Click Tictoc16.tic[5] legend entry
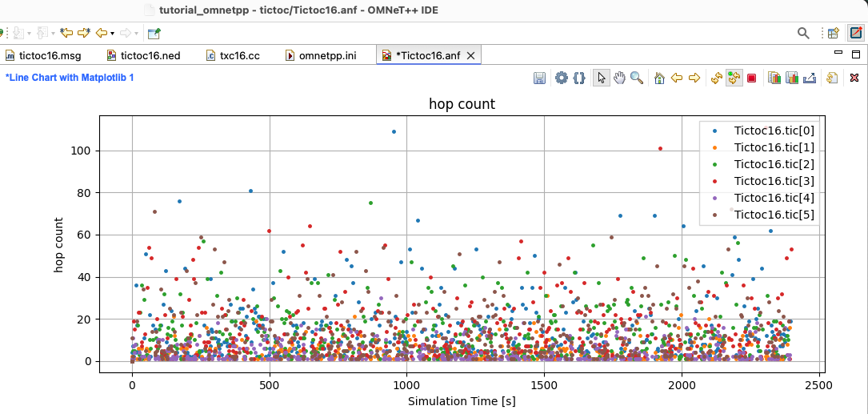The width and height of the screenshot is (868, 414). (774, 214)
